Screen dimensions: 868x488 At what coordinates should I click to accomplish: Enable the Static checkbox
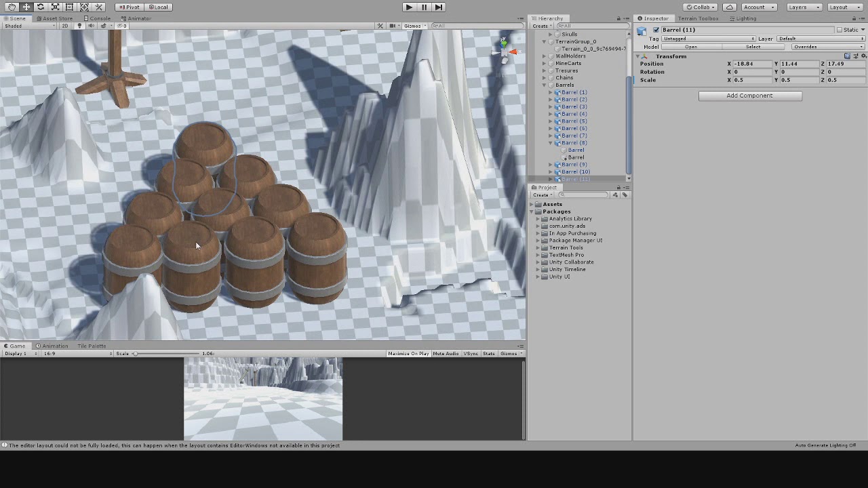(x=839, y=30)
